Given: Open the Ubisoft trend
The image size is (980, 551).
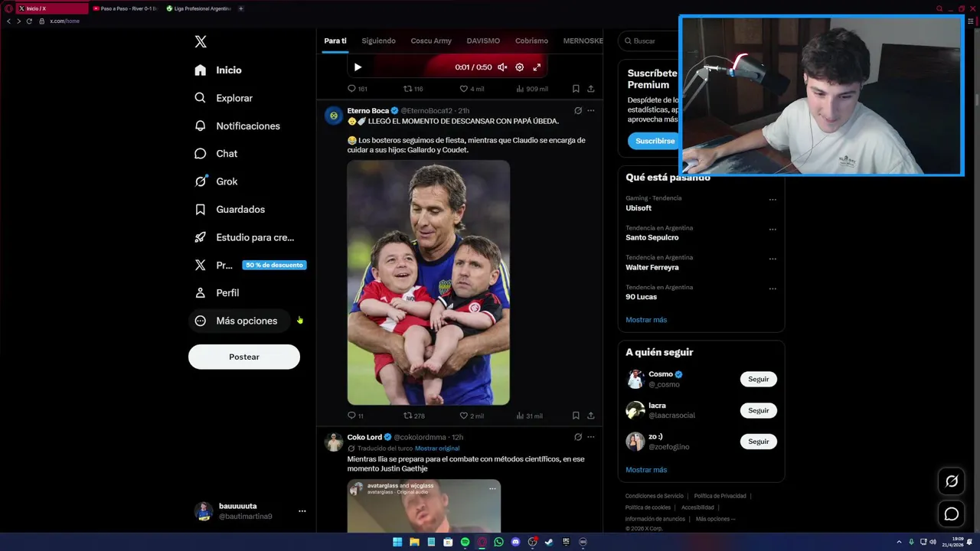Looking at the screenshot, I should pyautogui.click(x=639, y=208).
